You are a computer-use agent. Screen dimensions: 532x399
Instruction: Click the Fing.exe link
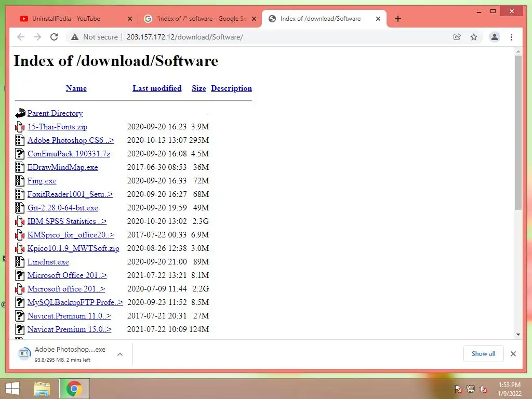[42, 181]
